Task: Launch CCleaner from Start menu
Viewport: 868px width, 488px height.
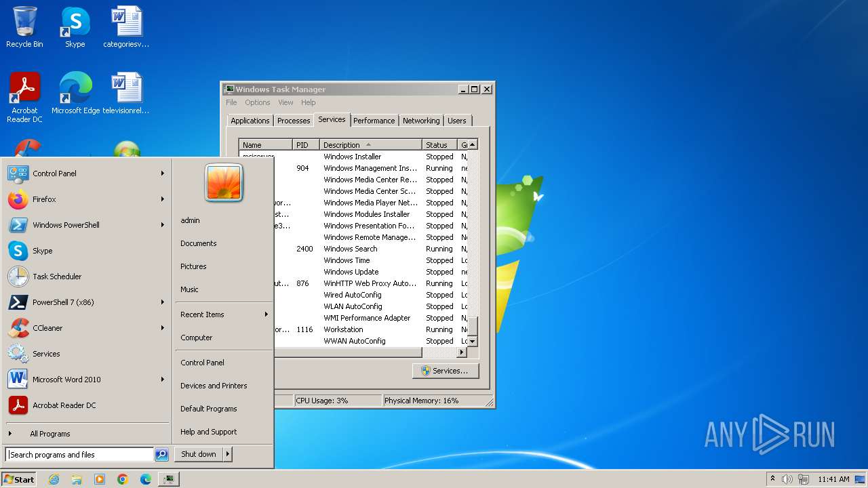Action: (x=87, y=328)
